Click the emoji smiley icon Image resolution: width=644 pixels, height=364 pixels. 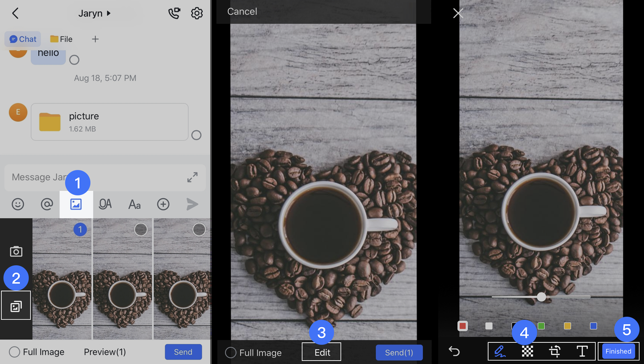(x=18, y=204)
